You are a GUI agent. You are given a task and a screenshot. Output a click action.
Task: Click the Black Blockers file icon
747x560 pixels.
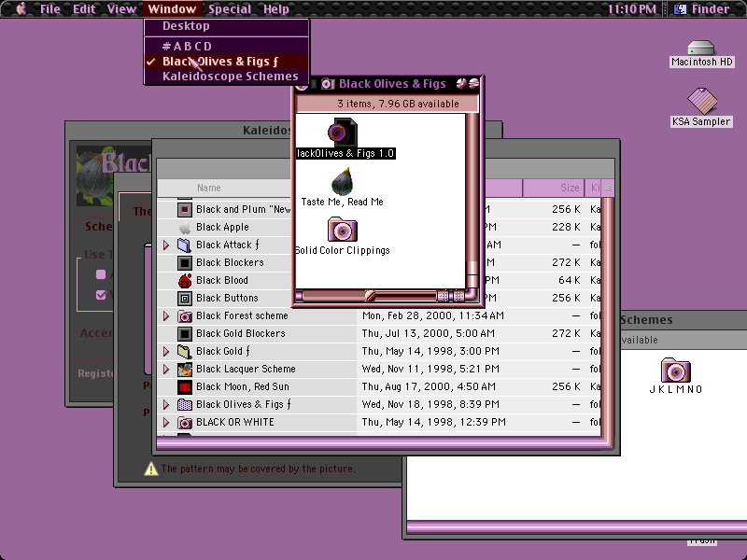(185, 262)
